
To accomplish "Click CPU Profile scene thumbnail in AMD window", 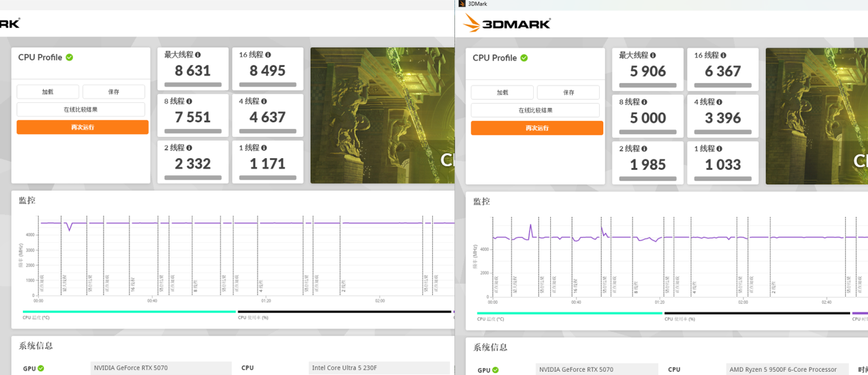I will tap(817, 116).
